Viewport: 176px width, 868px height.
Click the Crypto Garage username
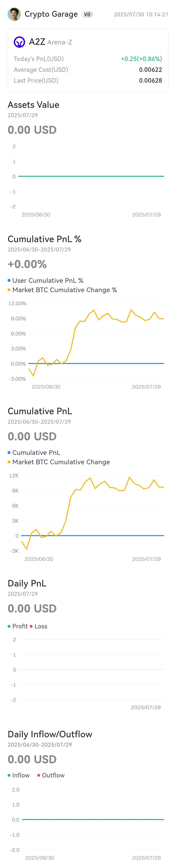coord(51,14)
